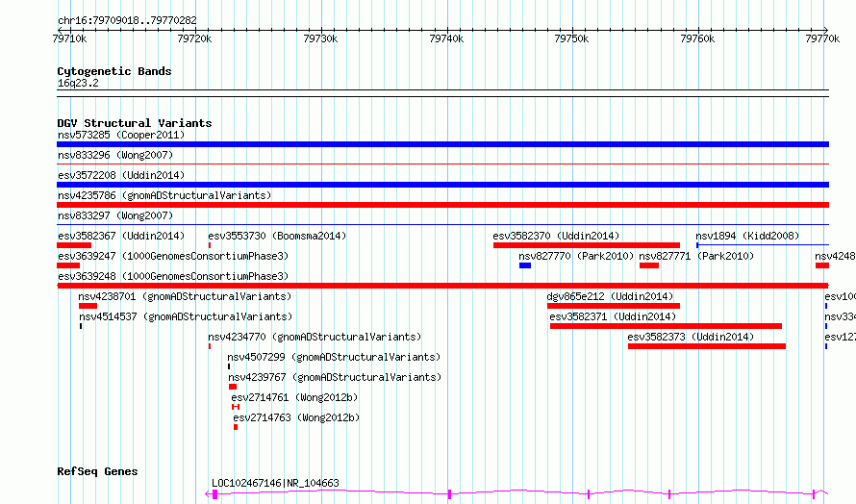Click the small red bar under nsv827771
The width and height of the screenshot is (856, 504).
pos(649,265)
